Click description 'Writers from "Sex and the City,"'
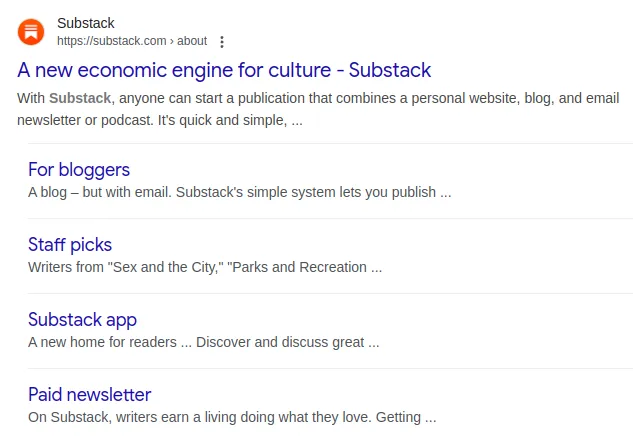 click(x=126, y=267)
